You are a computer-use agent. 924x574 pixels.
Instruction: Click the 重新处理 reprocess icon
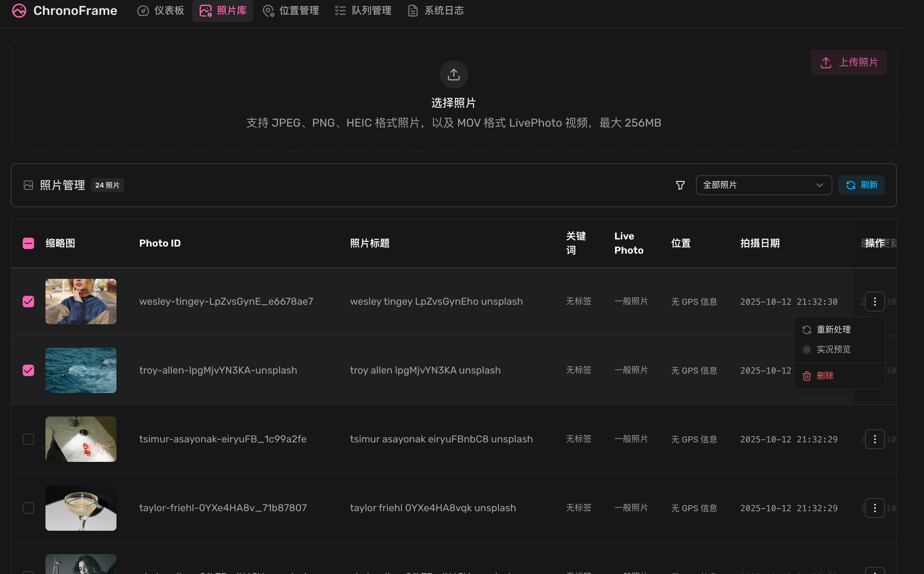806,330
